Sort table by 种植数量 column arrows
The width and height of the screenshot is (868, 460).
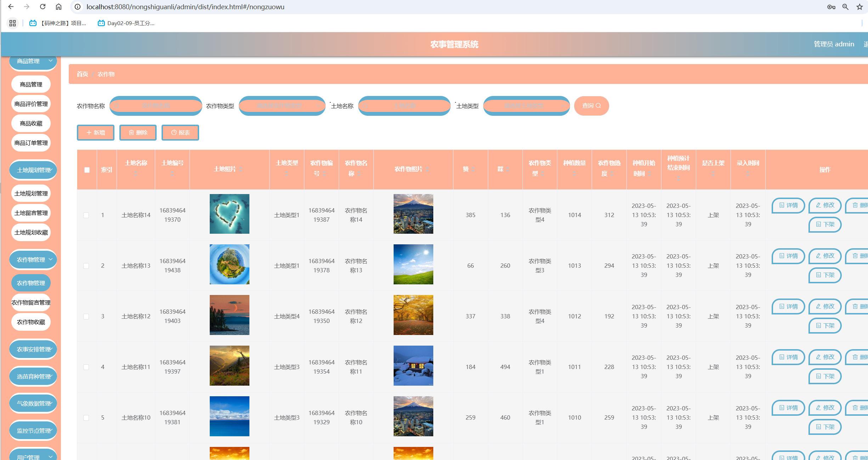coord(574,174)
